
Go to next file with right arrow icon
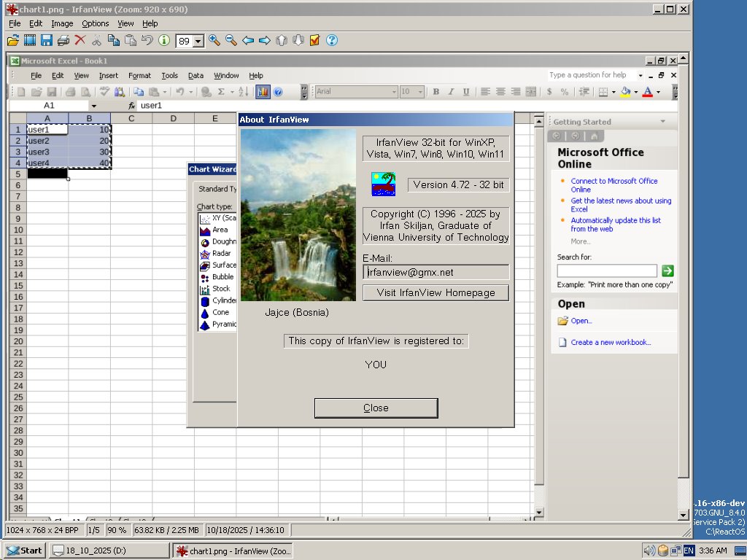[265, 41]
